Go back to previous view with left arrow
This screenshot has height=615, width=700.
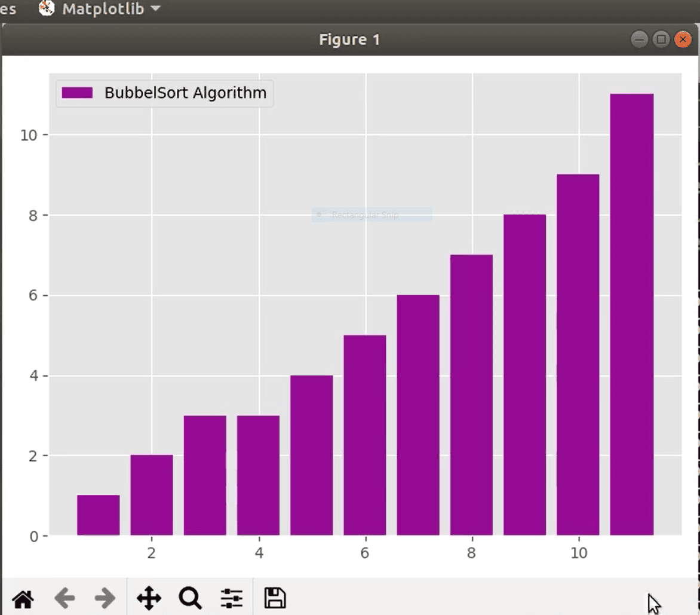point(65,598)
